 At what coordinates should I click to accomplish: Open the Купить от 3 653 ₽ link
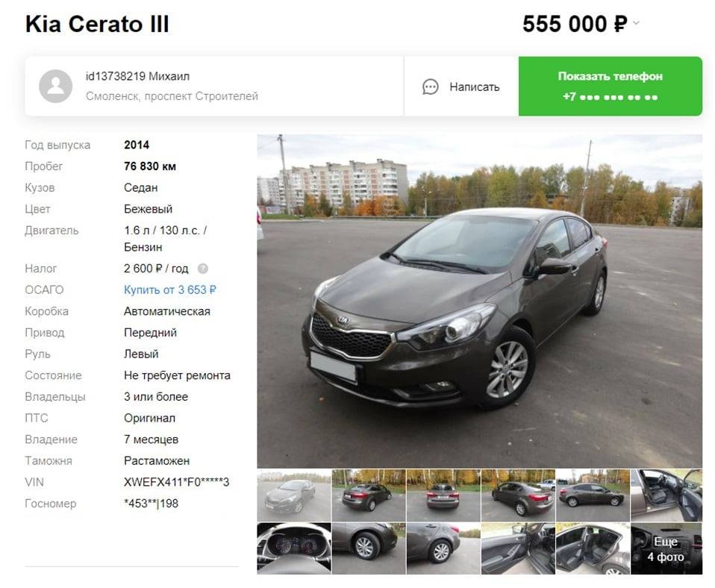[170, 290]
